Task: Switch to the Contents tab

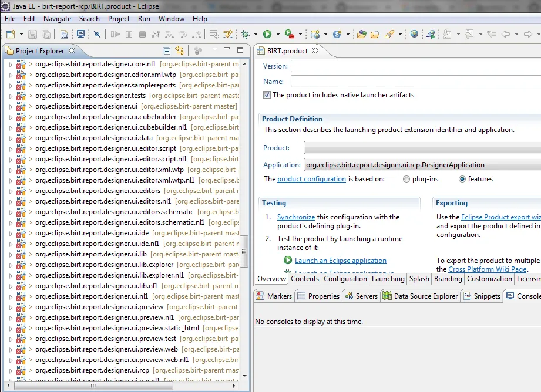Action: point(305,279)
